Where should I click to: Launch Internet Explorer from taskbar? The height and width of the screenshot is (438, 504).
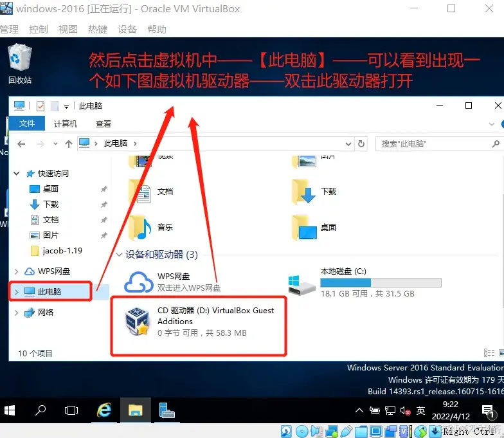(104, 410)
